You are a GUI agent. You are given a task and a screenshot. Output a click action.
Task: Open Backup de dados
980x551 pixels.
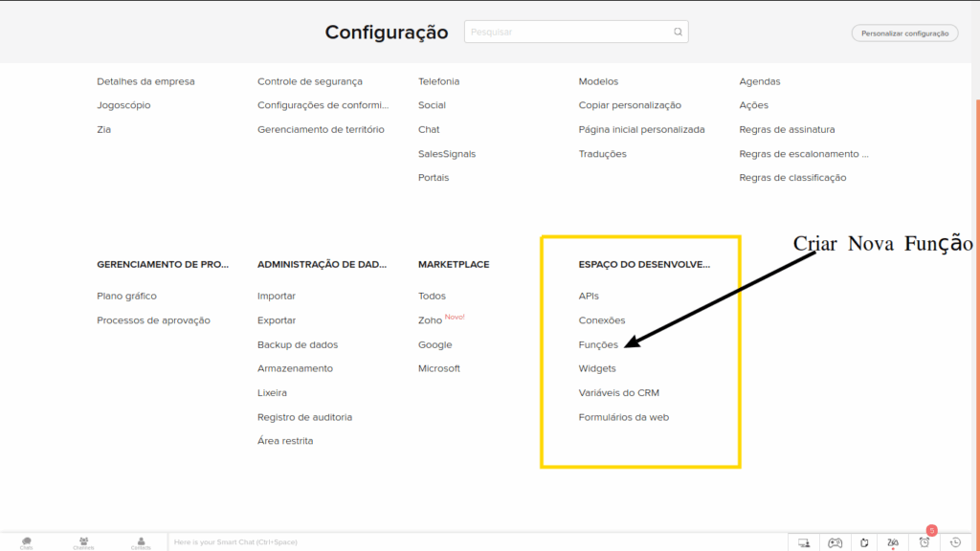(298, 344)
